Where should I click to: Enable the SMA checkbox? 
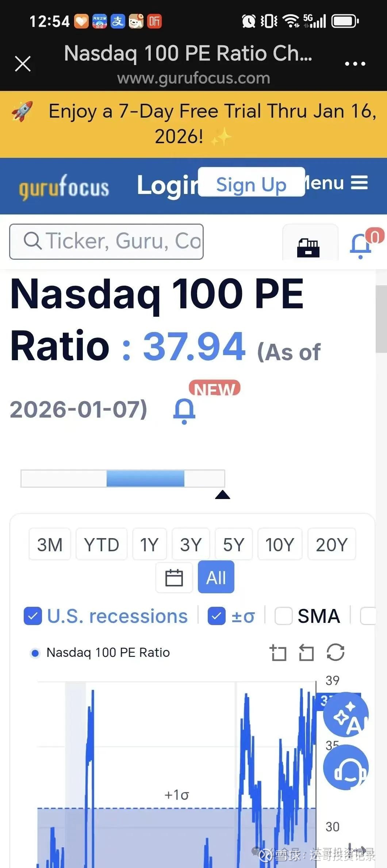coord(284,616)
